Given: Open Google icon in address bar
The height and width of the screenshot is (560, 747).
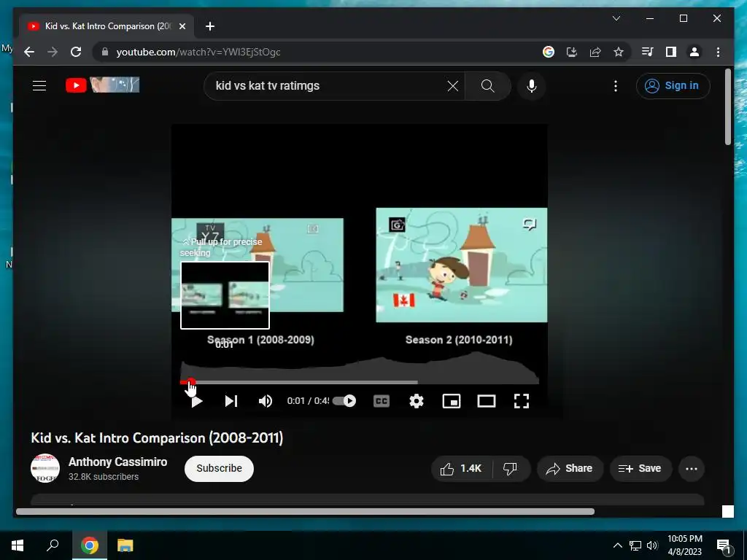Looking at the screenshot, I should pos(549,52).
